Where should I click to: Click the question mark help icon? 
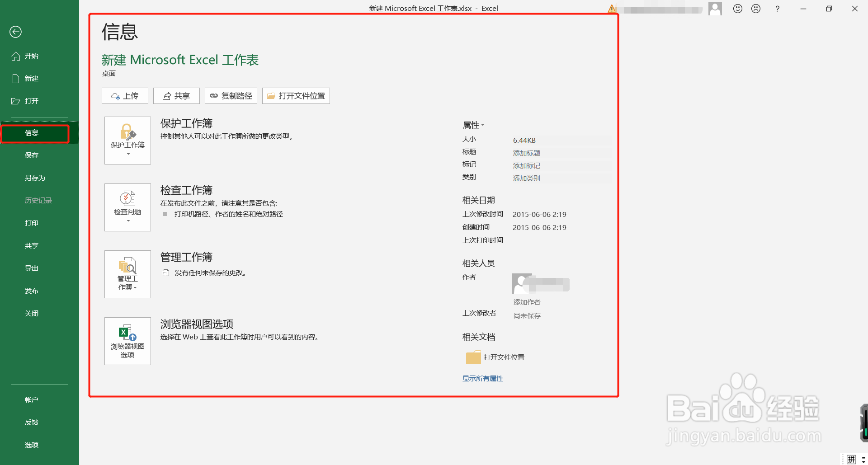coord(778,9)
